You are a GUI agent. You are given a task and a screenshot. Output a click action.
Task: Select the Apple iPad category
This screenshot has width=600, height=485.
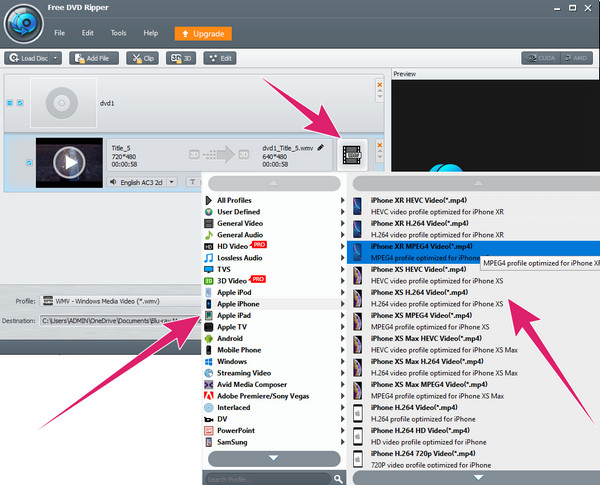[274, 315]
